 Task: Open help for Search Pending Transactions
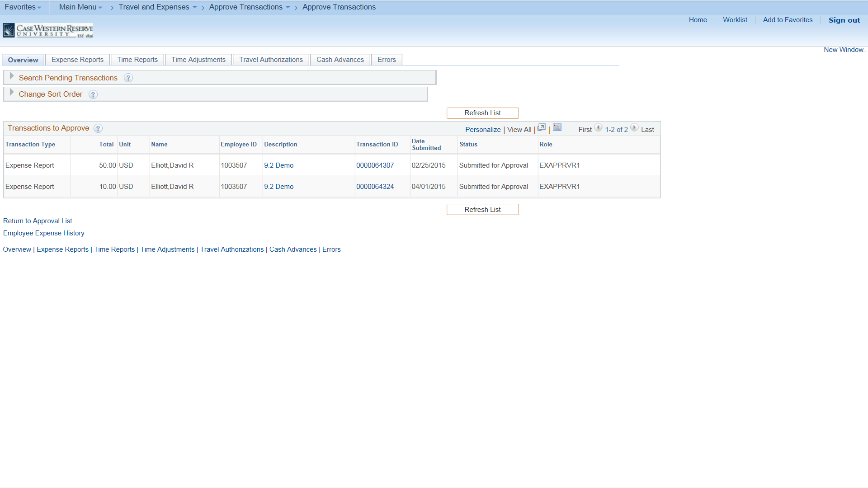(128, 78)
